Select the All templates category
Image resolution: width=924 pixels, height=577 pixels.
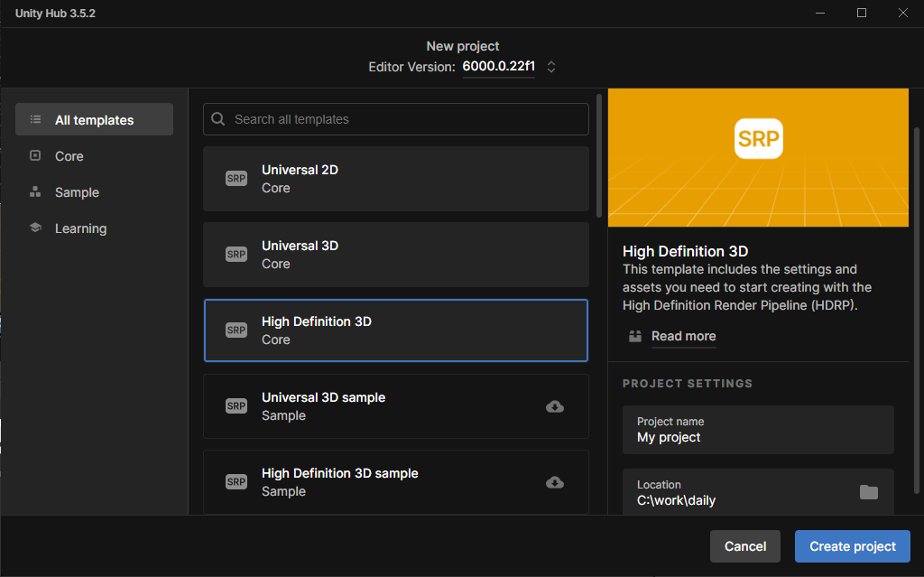click(x=94, y=120)
